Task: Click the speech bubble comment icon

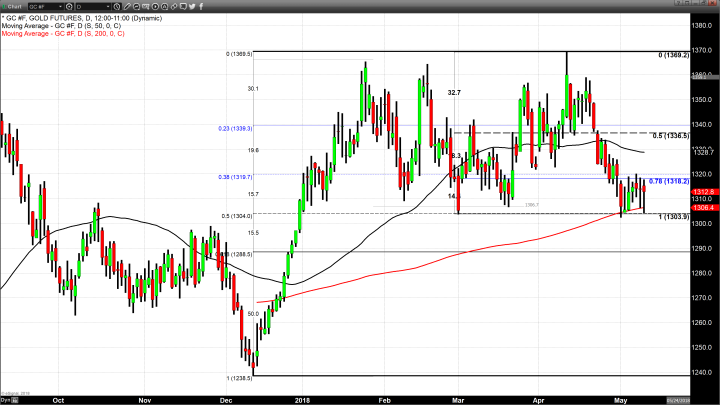Action: pyautogui.click(x=183, y=6)
